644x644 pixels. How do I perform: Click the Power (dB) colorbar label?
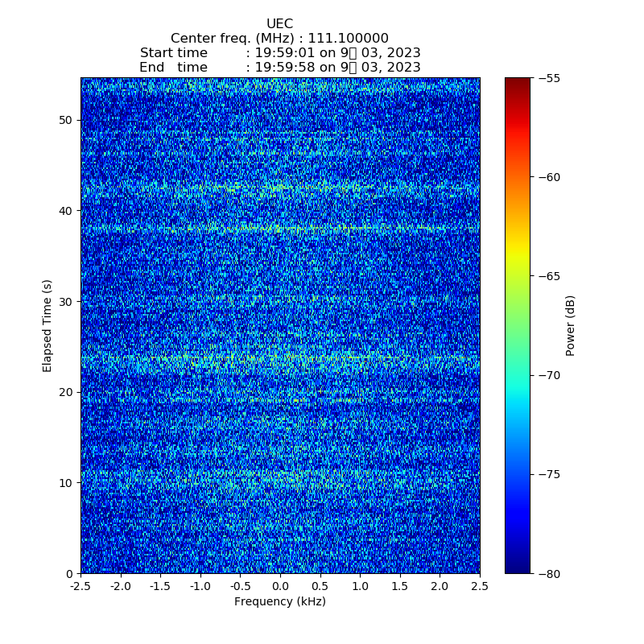pos(570,325)
